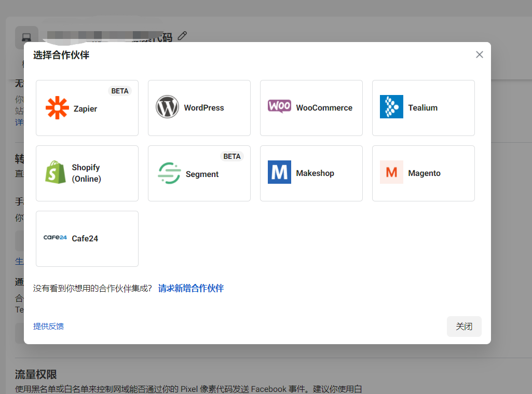Click the pixel device icon at top left

point(26,37)
